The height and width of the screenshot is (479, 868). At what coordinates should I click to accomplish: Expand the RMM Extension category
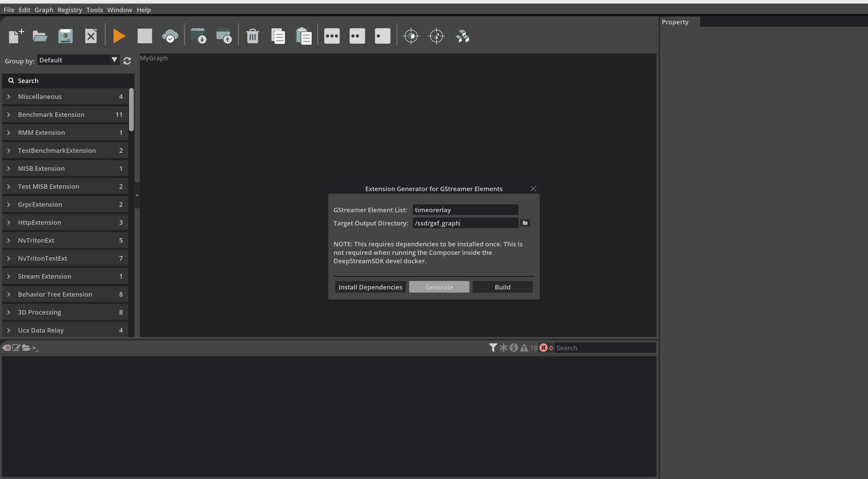tap(65, 132)
